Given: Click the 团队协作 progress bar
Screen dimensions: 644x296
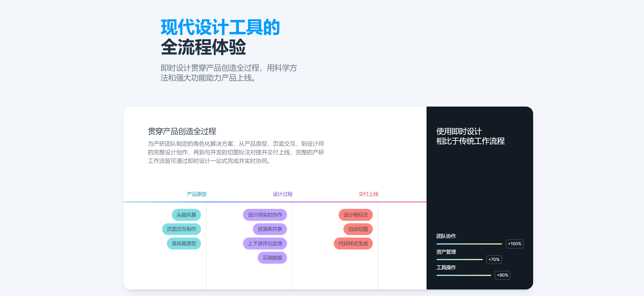Looking at the screenshot, I should coord(469,244).
